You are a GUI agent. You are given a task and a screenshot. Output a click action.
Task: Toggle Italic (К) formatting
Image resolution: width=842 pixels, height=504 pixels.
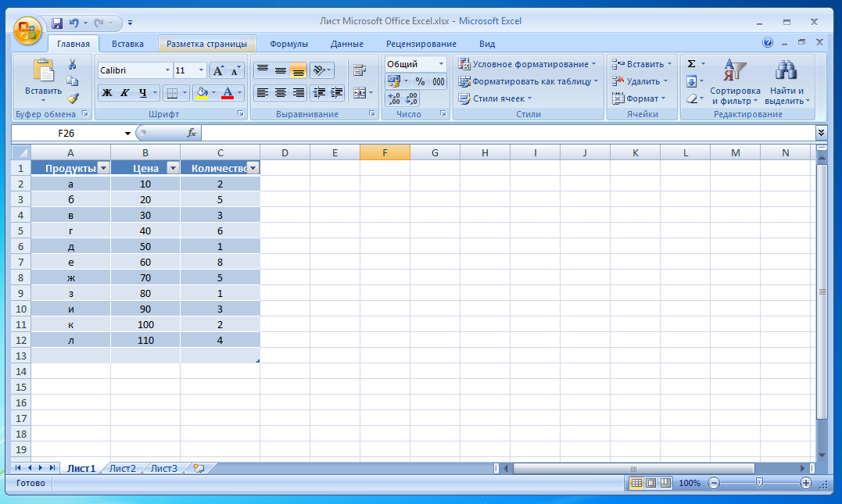(124, 93)
